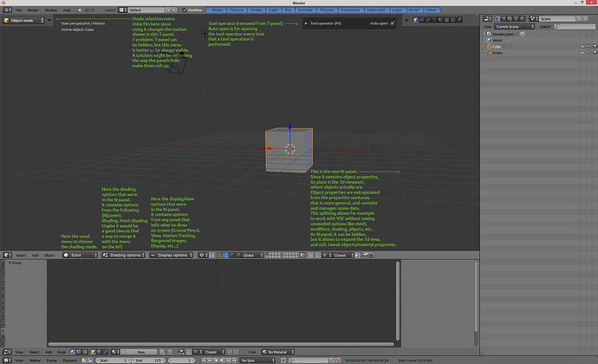598x364 pixels.
Task: Open the Shading options dropdown
Action: pos(124,256)
